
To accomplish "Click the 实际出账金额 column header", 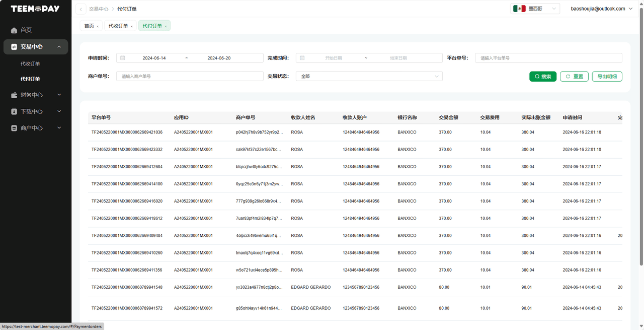I will pos(536,117).
